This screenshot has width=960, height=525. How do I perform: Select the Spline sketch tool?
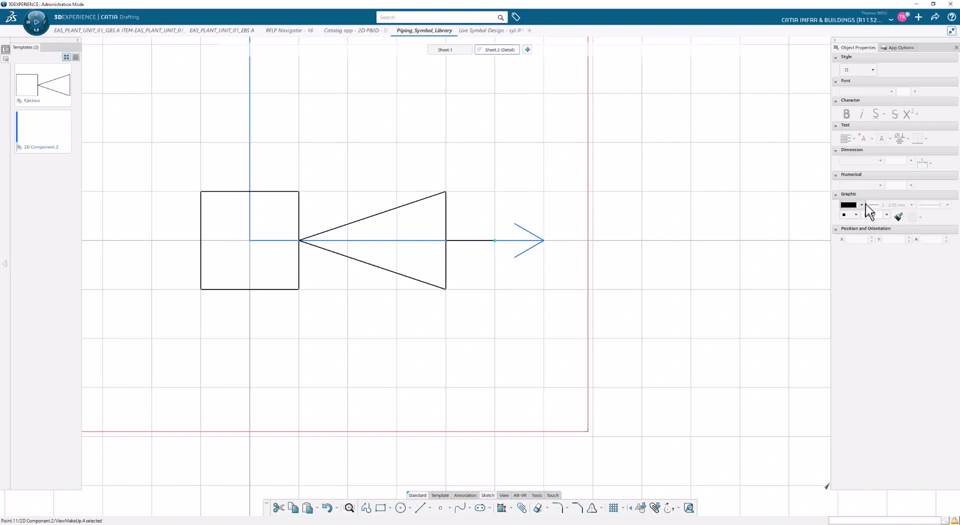click(x=460, y=508)
